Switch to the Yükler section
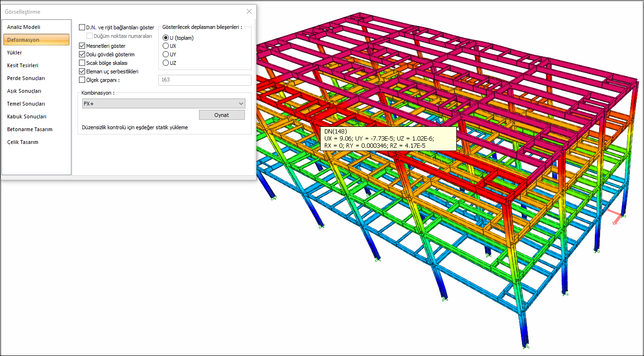The image size is (644, 356). click(x=15, y=53)
